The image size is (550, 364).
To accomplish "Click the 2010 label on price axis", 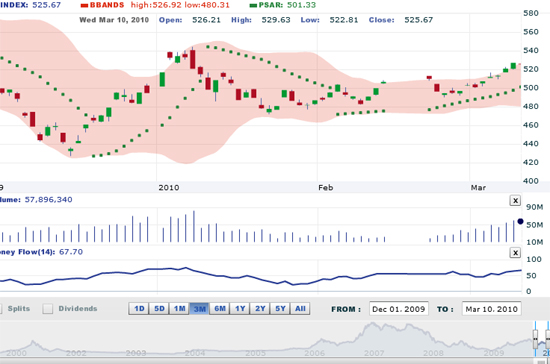I will click(x=169, y=188).
